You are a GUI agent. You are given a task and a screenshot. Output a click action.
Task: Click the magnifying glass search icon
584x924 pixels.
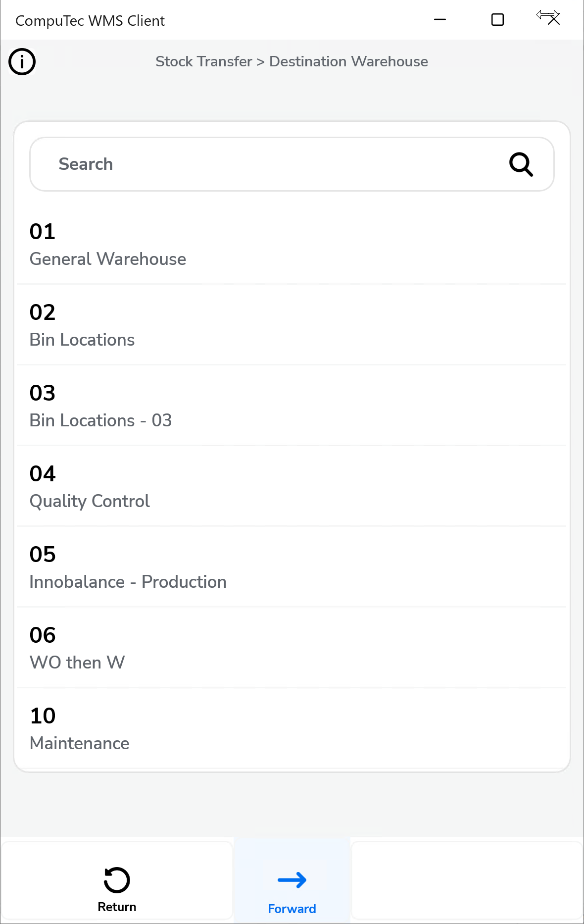coord(521,164)
